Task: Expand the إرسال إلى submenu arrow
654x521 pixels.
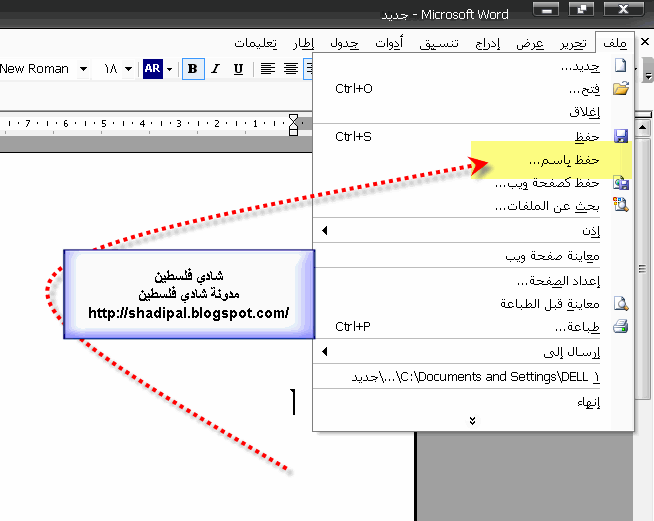Action: tap(324, 352)
